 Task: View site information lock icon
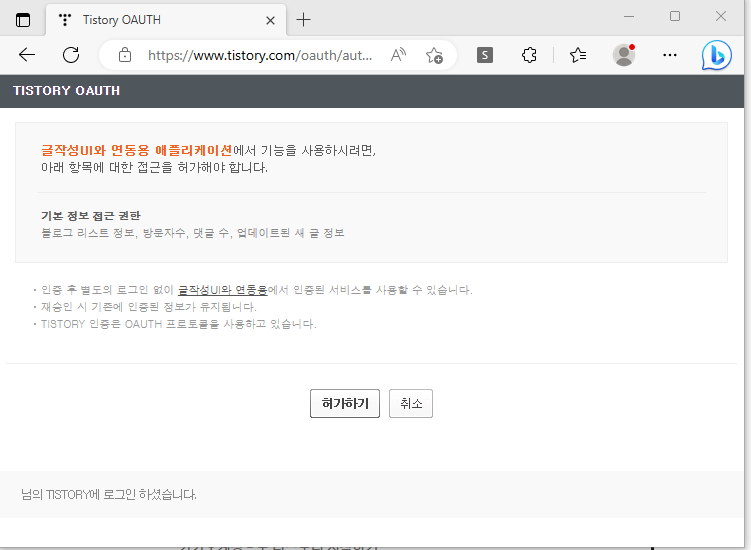[x=125, y=55]
